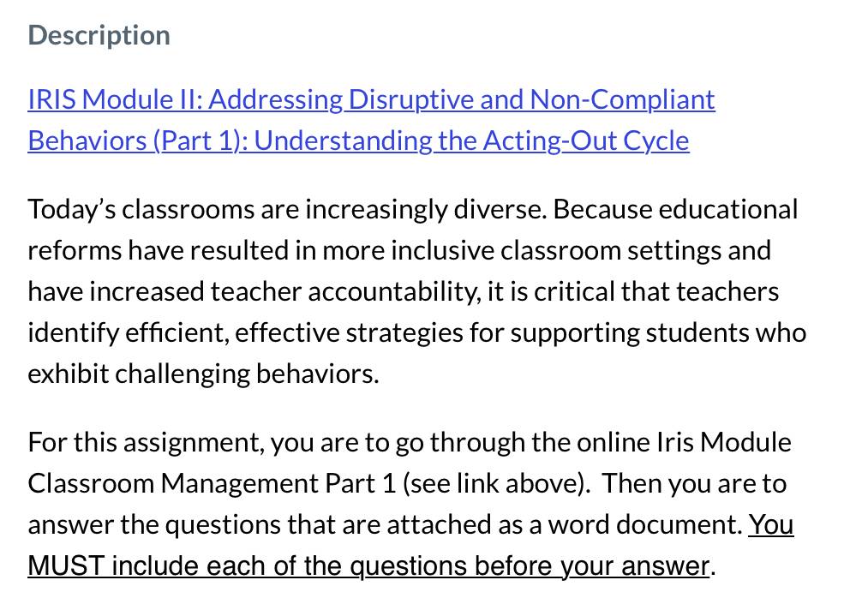Click the phrase 'increasingly diverse'
This screenshot has width=856, height=616.
(x=426, y=210)
